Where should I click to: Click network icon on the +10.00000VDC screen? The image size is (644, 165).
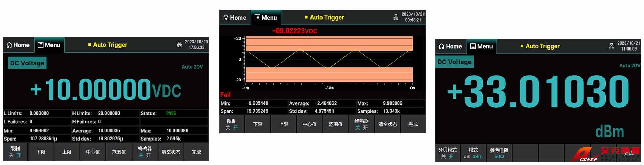179,45
